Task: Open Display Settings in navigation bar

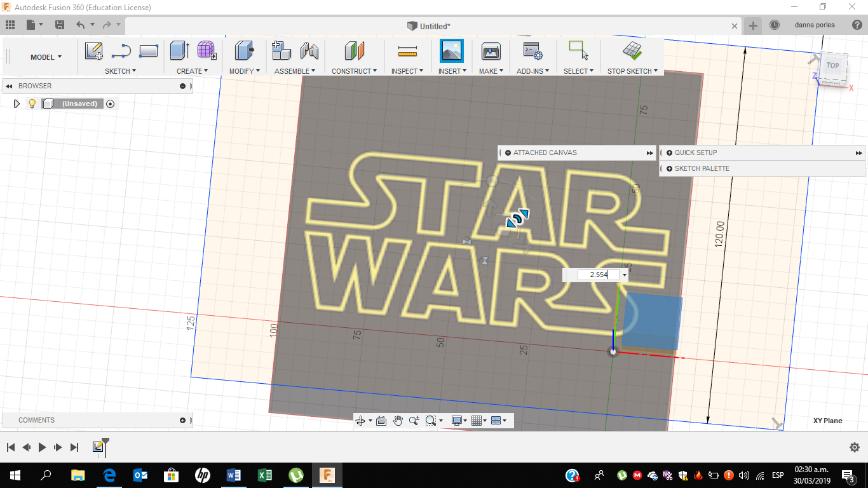Action: pos(456,421)
